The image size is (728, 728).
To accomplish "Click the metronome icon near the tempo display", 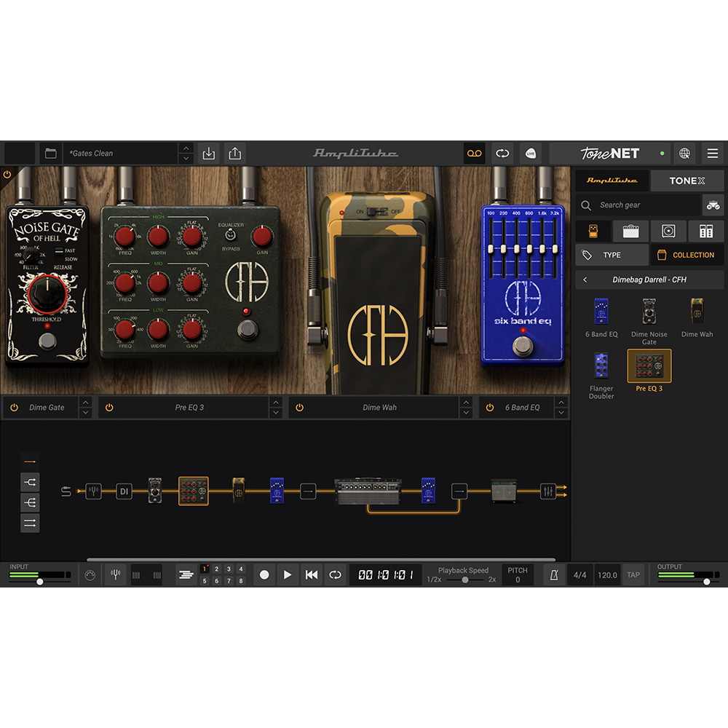I will 553,574.
